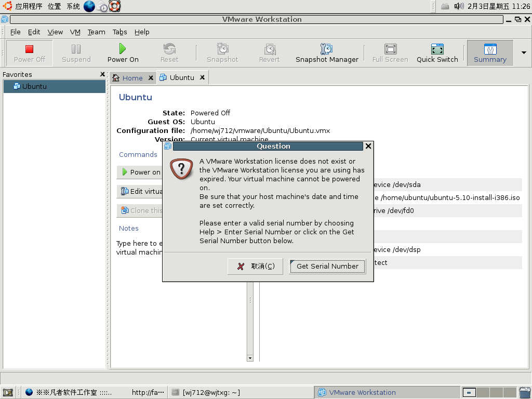Viewport: 532px width, 399px height.
Task: Click the trash icon in bottom panel
Action: tap(525, 393)
